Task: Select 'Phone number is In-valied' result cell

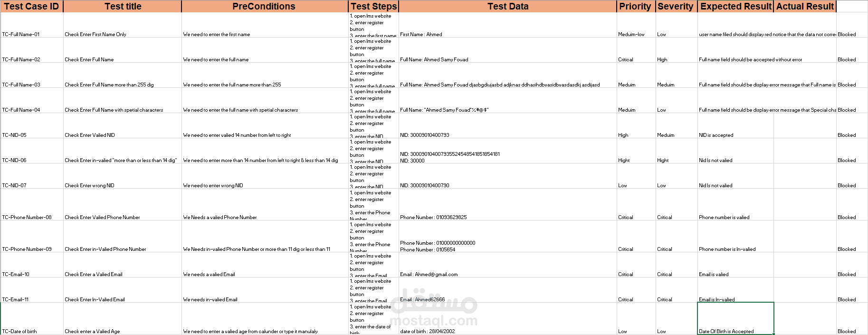Action: [735, 237]
